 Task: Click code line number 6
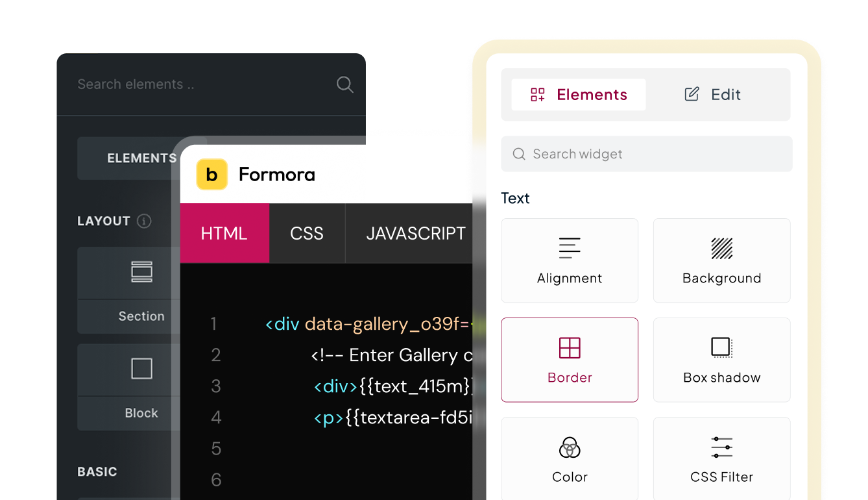(x=216, y=479)
